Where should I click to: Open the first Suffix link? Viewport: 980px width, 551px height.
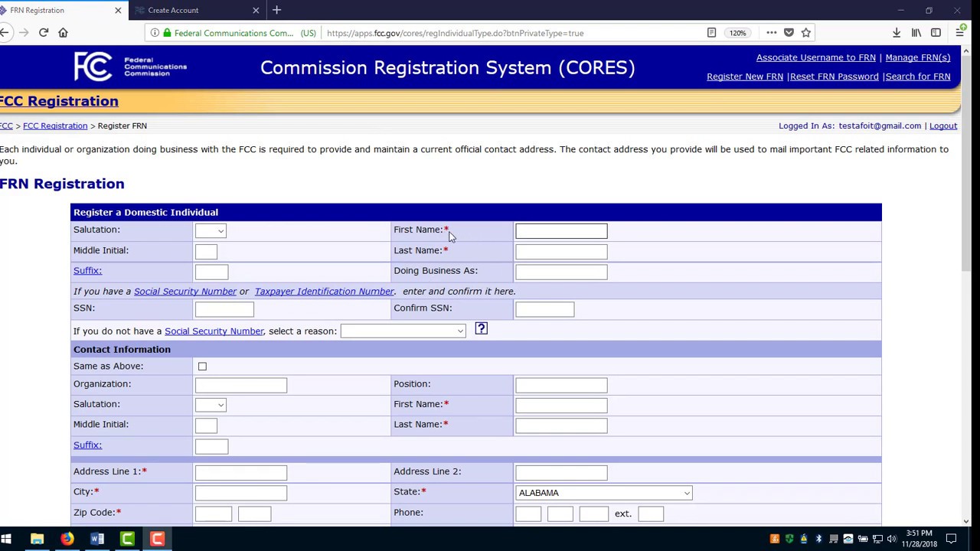coord(87,271)
